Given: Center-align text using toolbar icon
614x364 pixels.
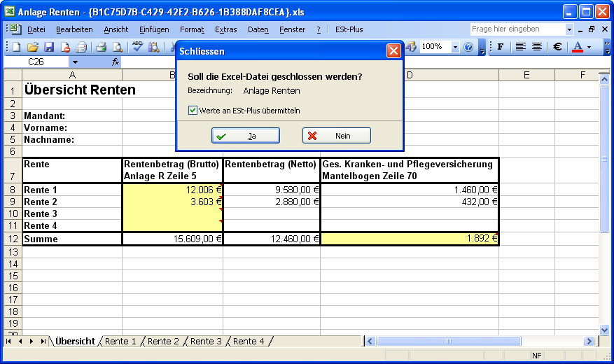Looking at the screenshot, I should pyautogui.click(x=536, y=47).
